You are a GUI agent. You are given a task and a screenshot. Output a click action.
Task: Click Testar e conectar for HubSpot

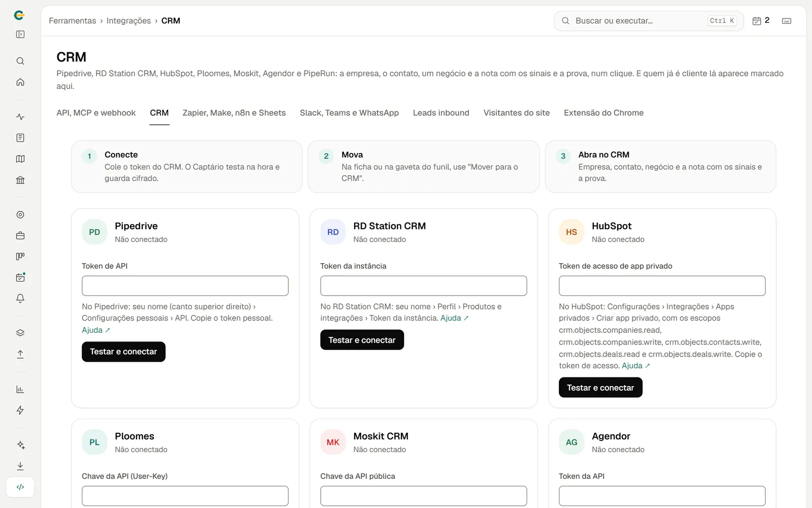[x=600, y=388]
